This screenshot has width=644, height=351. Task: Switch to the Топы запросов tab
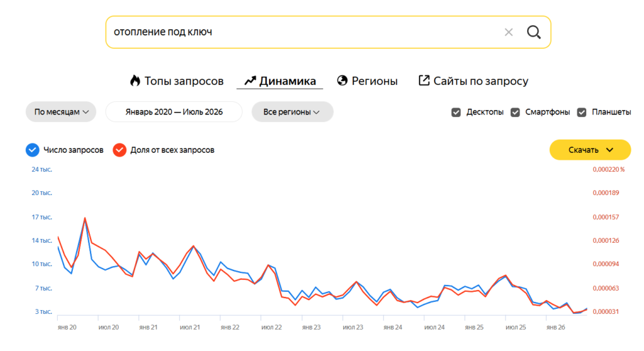click(x=177, y=81)
